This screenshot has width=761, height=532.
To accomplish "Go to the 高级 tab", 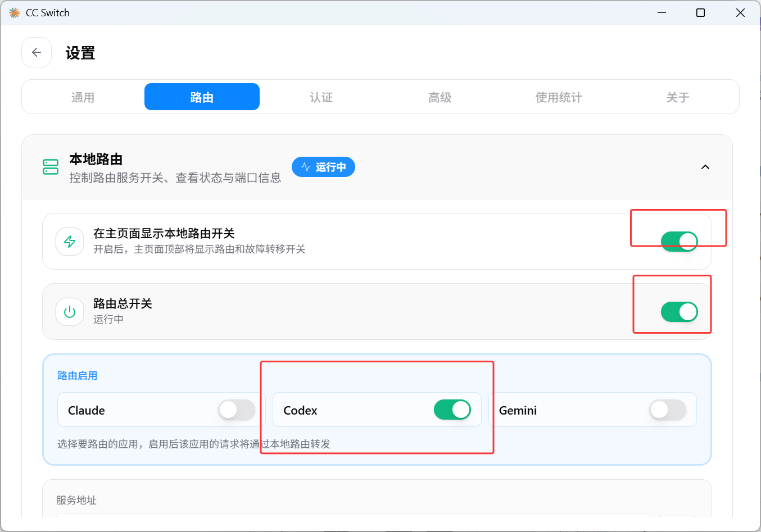I will (x=440, y=97).
